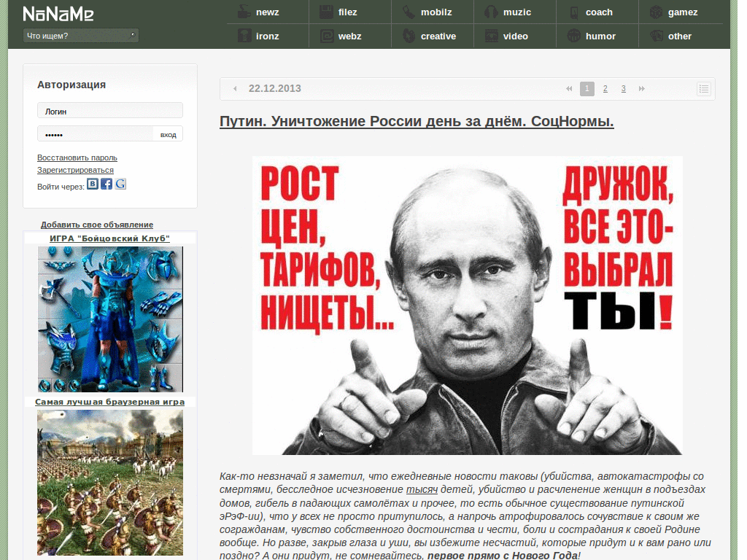
Task: Click the Логин username field
Action: pyautogui.click(x=109, y=110)
